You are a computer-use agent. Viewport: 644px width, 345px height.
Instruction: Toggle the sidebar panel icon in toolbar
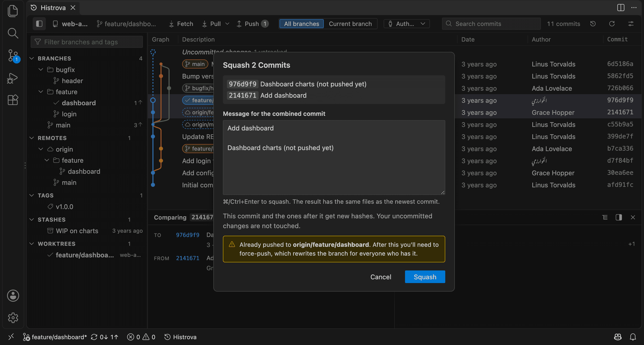tap(39, 24)
